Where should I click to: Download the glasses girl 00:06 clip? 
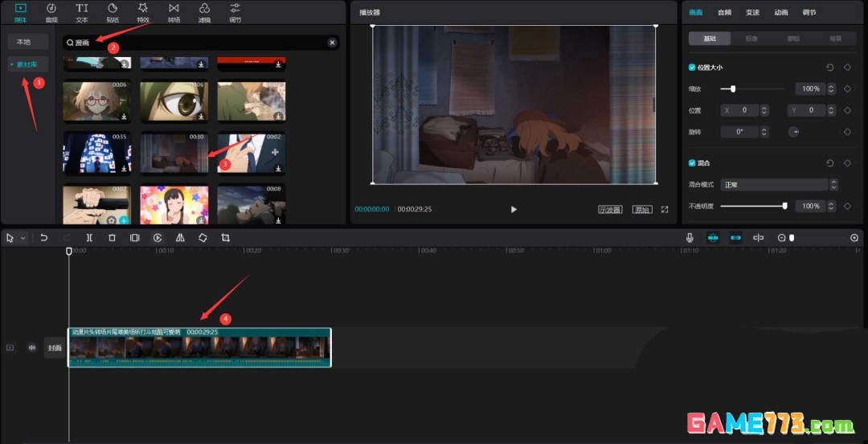[124, 117]
